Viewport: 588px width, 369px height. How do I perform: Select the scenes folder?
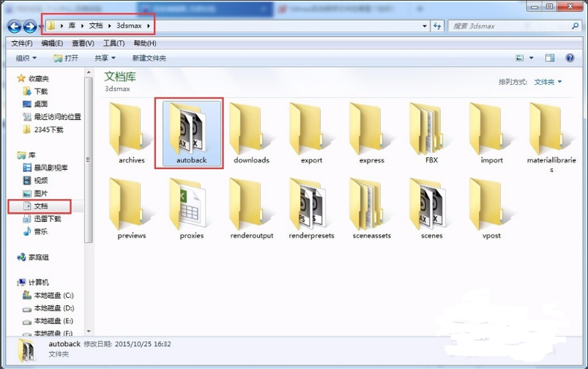[431, 209]
